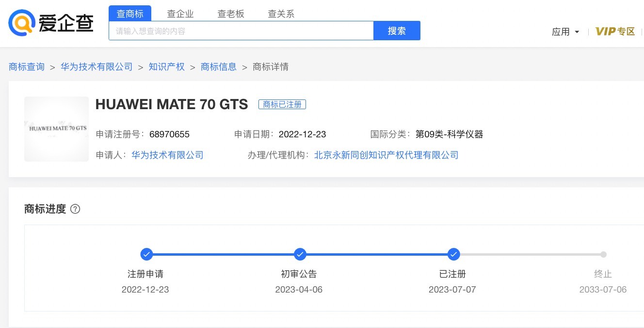Open the VIP专区 link
Viewport: 644px width, 328px height.
[x=615, y=32]
